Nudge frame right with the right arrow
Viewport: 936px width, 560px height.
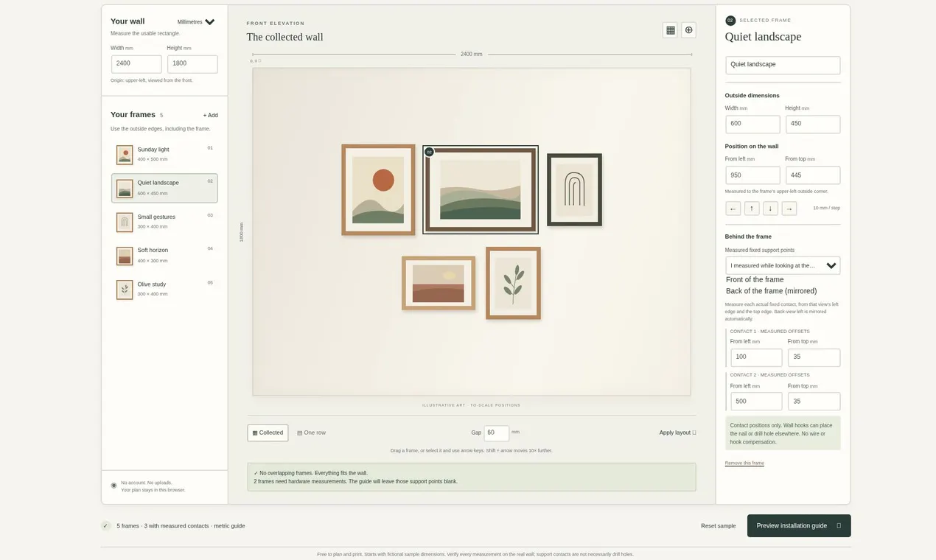789,209
